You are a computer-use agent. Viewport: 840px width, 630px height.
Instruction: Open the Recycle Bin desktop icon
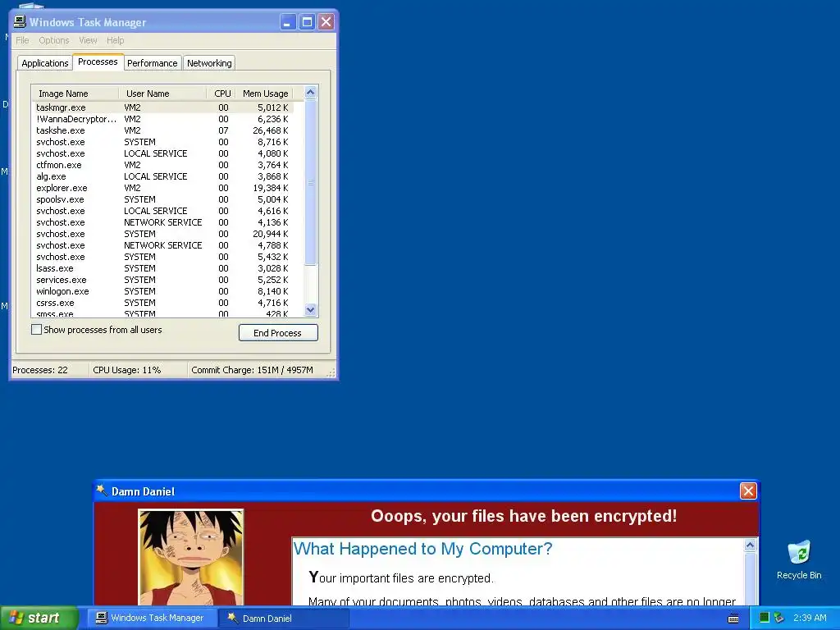(799, 559)
